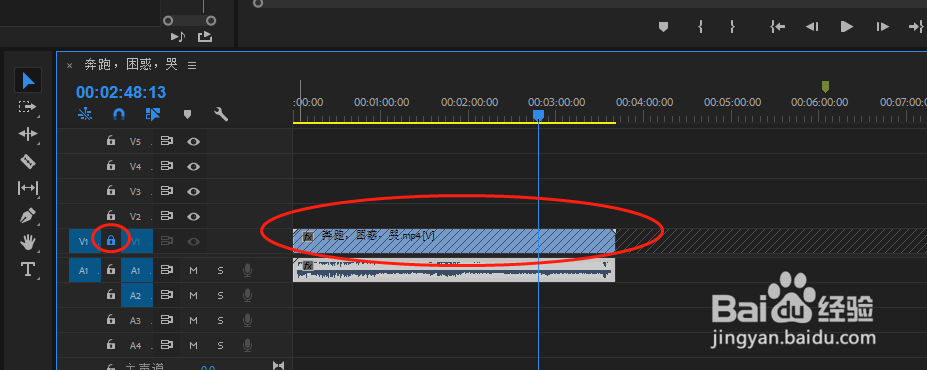Lock the V5 track
927x370 pixels.
coord(111,141)
